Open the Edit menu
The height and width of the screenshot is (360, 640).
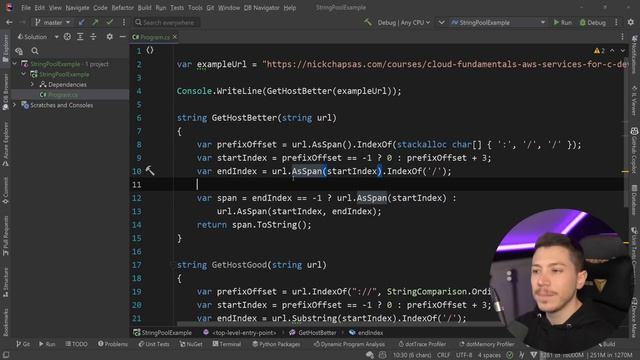[x=40, y=8]
